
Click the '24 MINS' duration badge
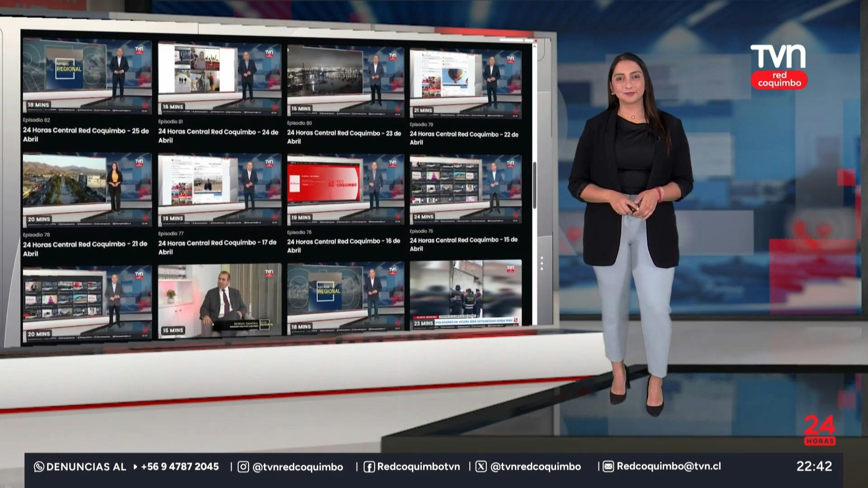click(x=424, y=217)
